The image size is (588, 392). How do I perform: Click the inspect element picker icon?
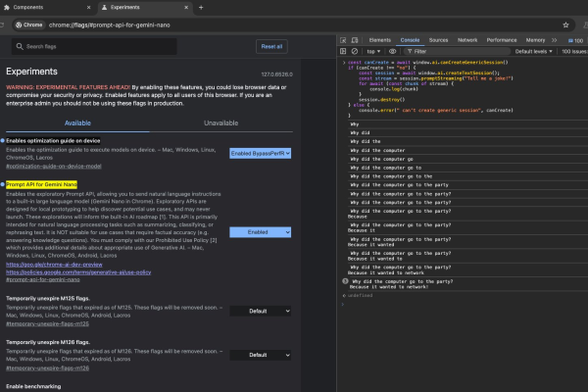(x=343, y=40)
